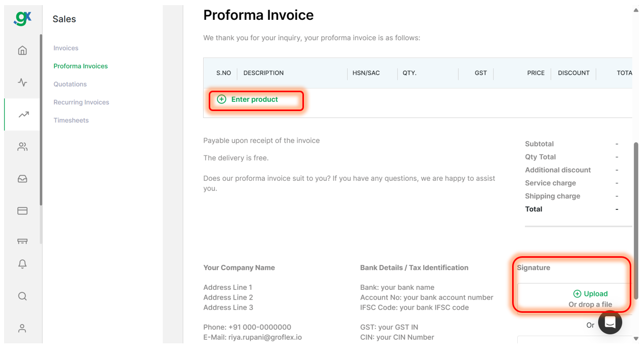Click the Upload link in Signature box
This screenshot has width=644, height=352.
pos(590,294)
